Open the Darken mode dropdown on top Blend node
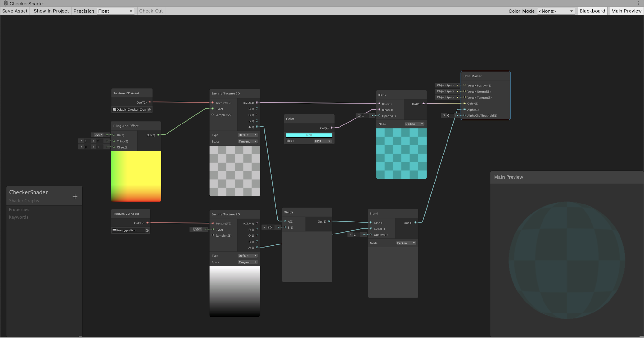 coord(414,124)
